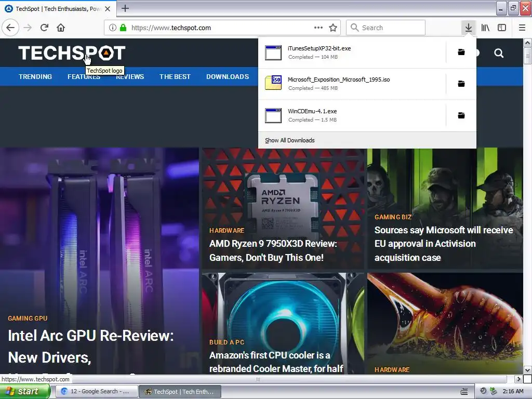Viewport: 532px width, 399px height.
Task: Open Intel Arc GPU Re-Review article
Action: 91,347
